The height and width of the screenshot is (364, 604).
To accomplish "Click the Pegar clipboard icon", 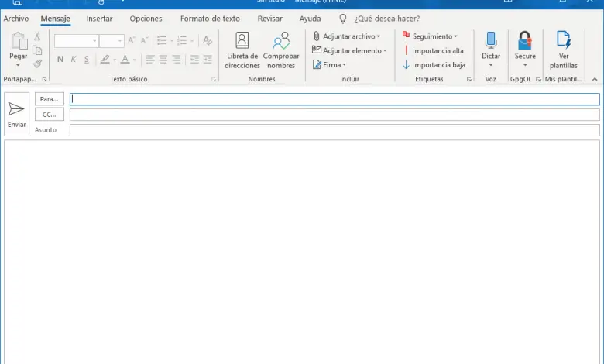I will (x=19, y=41).
